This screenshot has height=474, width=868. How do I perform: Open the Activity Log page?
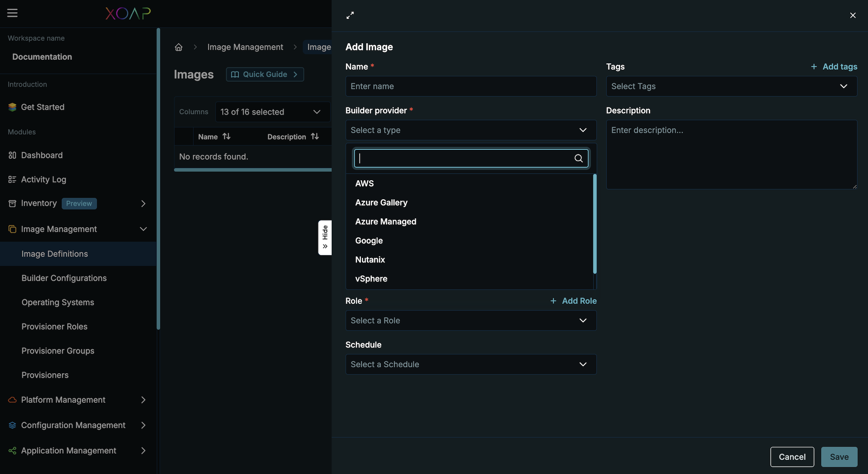pos(43,180)
